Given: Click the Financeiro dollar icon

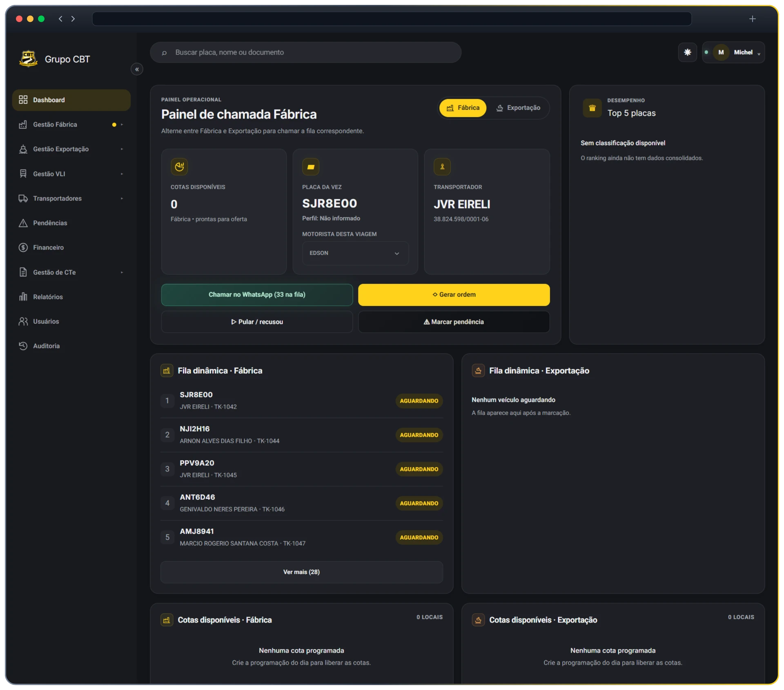Looking at the screenshot, I should 23,247.
